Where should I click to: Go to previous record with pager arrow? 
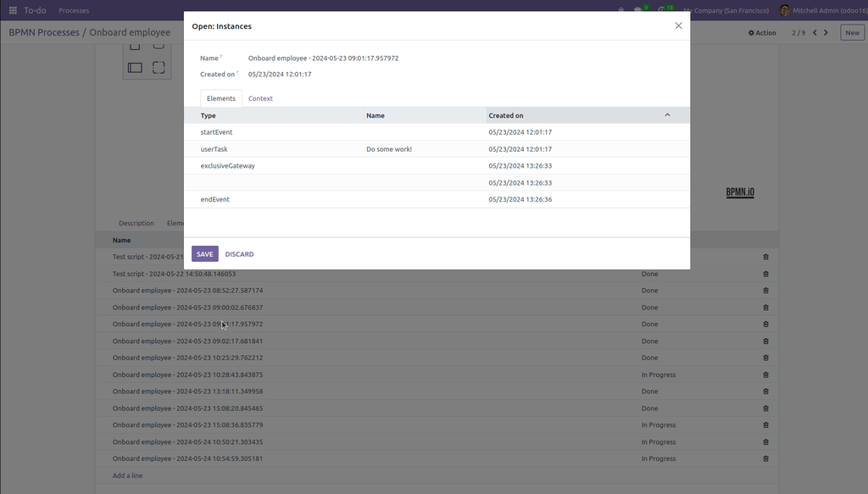tap(815, 33)
